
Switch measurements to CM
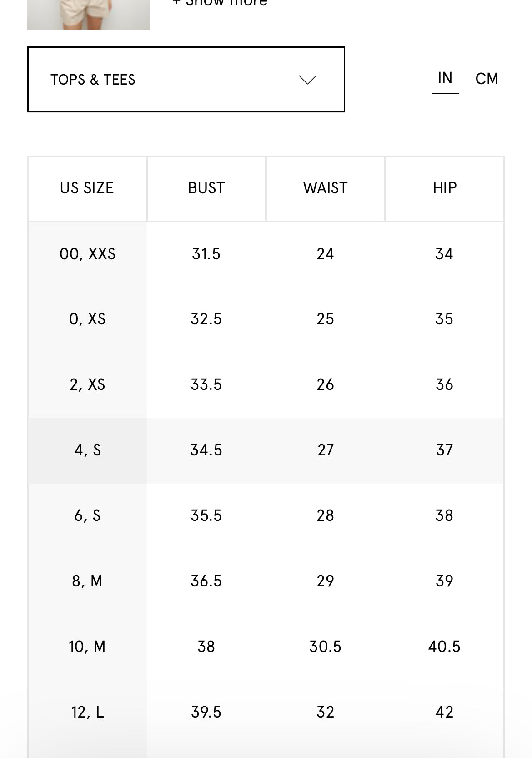tap(487, 79)
